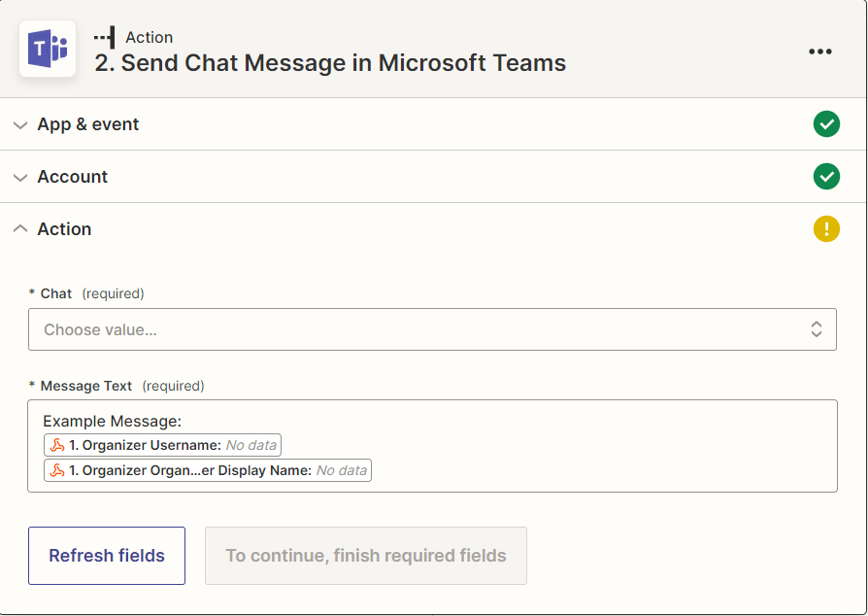Viewport: 868px width, 616px height.
Task: Click the disabled continue button
Action: 366,556
